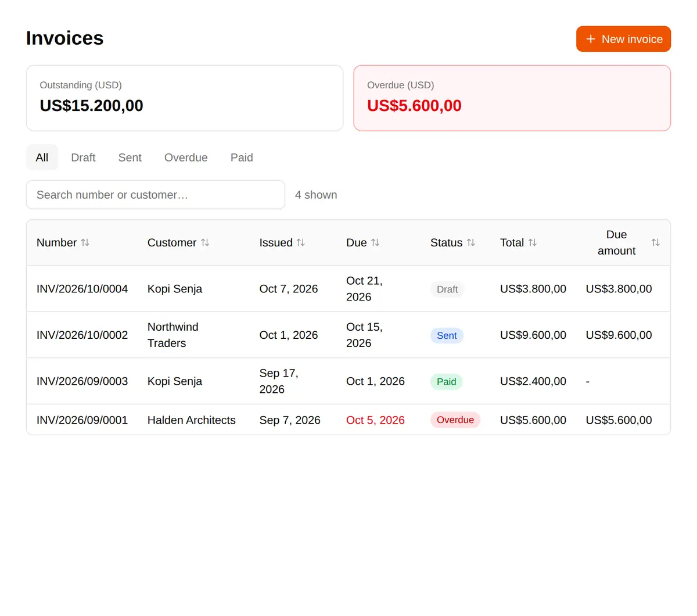Click due date Oct 21, 2026
The height and width of the screenshot is (616, 697).
(x=364, y=289)
